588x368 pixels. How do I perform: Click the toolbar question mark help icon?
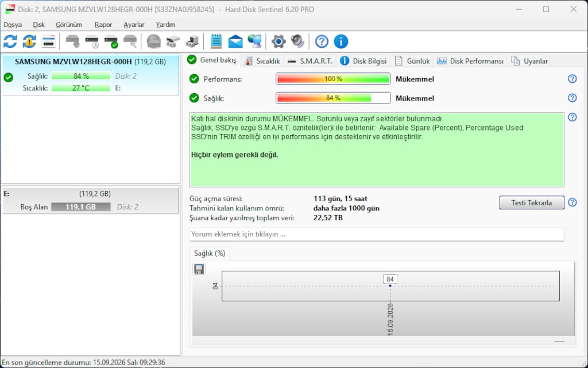click(x=322, y=41)
